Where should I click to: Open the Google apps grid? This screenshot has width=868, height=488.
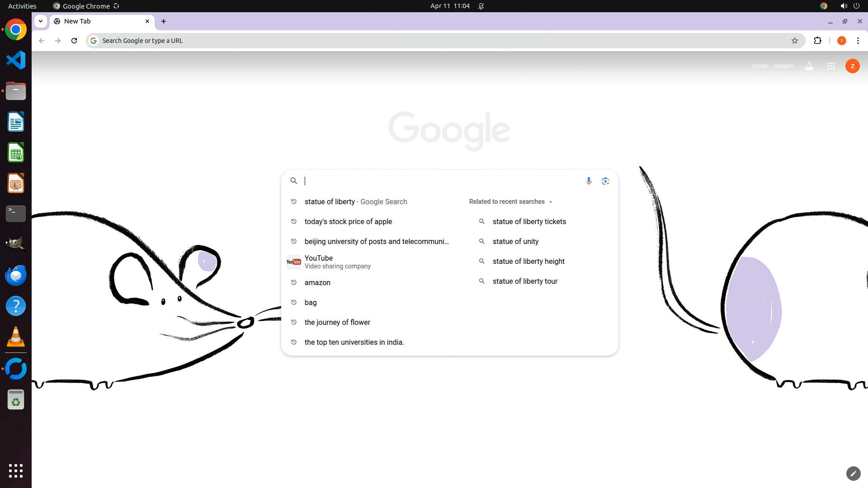[x=830, y=66]
